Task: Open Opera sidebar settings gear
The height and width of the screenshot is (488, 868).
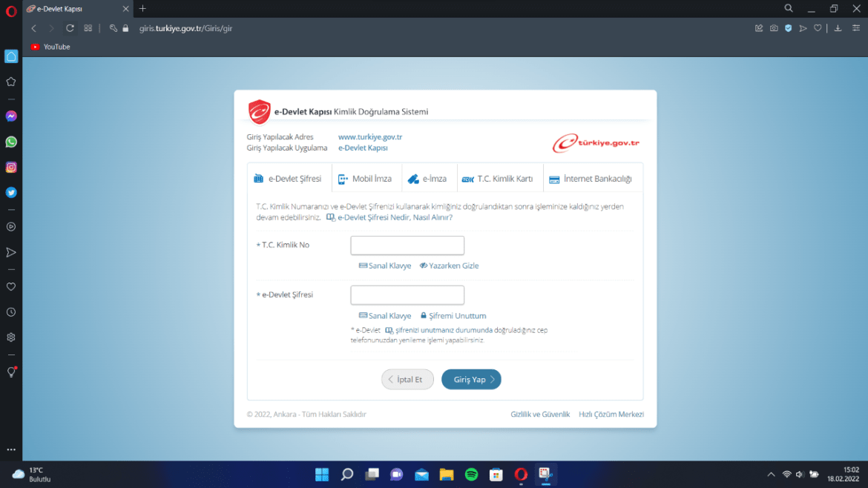Action: click(11, 337)
